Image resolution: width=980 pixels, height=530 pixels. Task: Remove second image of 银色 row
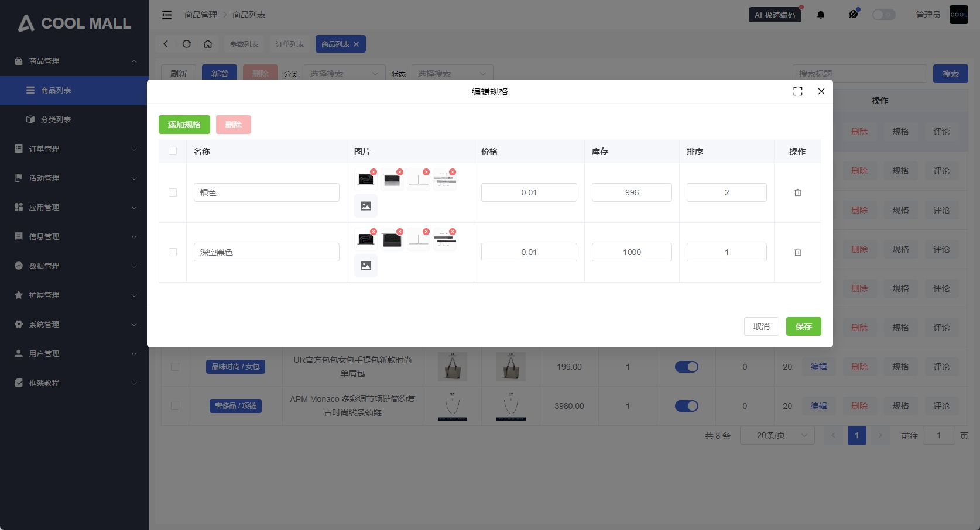[x=400, y=172]
